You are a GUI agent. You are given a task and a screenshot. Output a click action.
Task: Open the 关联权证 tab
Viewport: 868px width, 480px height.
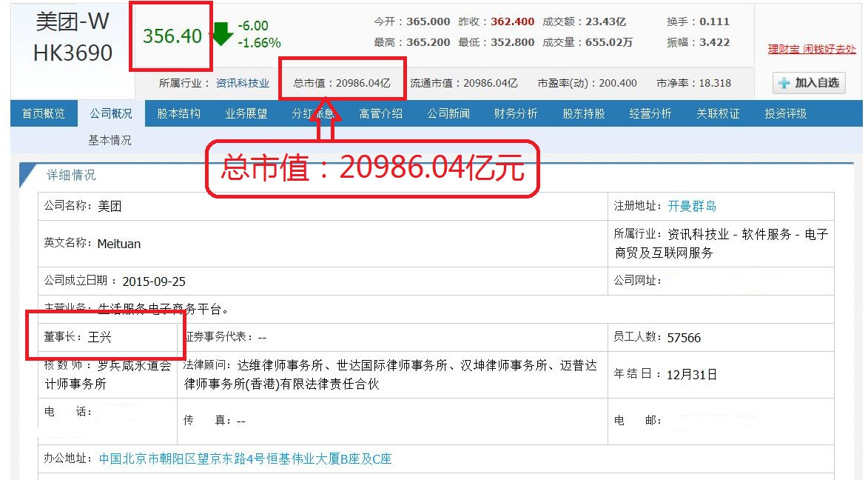(718, 113)
